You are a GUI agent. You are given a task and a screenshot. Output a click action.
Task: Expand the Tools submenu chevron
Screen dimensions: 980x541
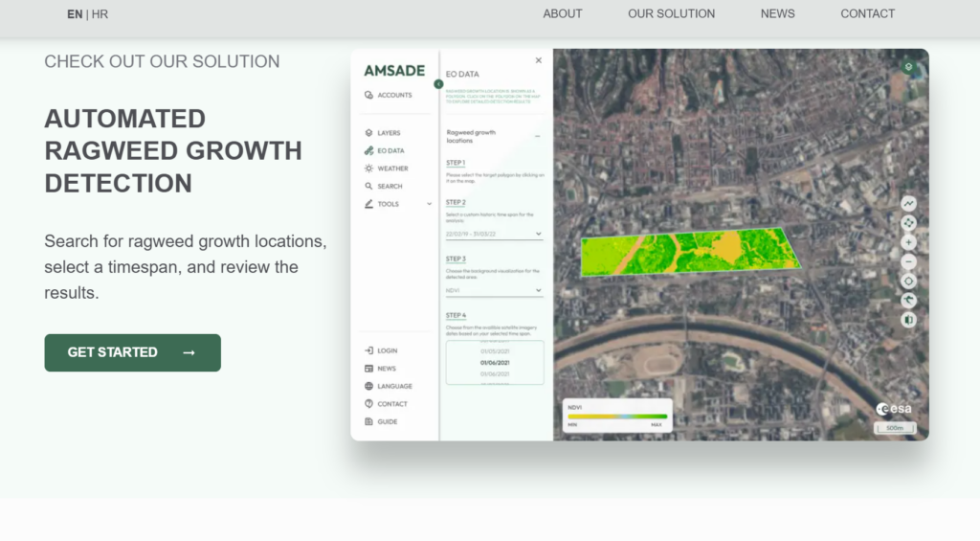point(430,204)
